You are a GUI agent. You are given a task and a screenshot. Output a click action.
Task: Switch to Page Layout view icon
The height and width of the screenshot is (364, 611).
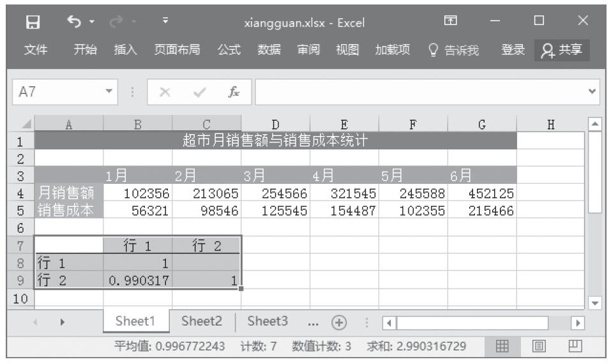click(539, 345)
